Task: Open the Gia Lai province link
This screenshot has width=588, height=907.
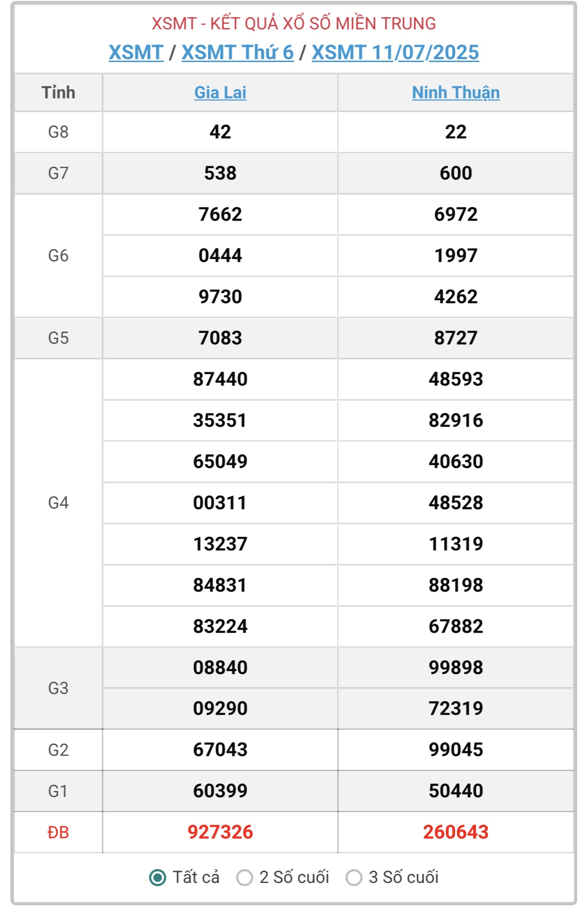Action: tap(220, 92)
